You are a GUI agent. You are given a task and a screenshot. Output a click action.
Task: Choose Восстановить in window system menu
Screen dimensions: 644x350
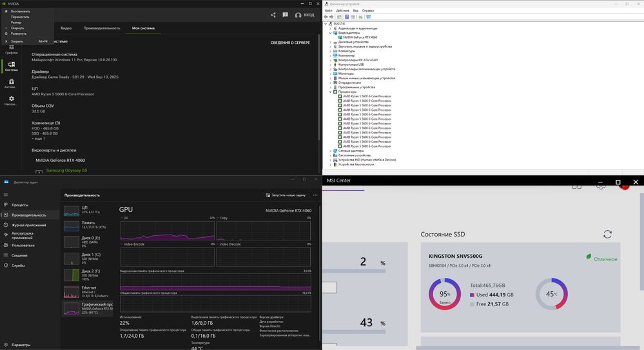(27, 12)
